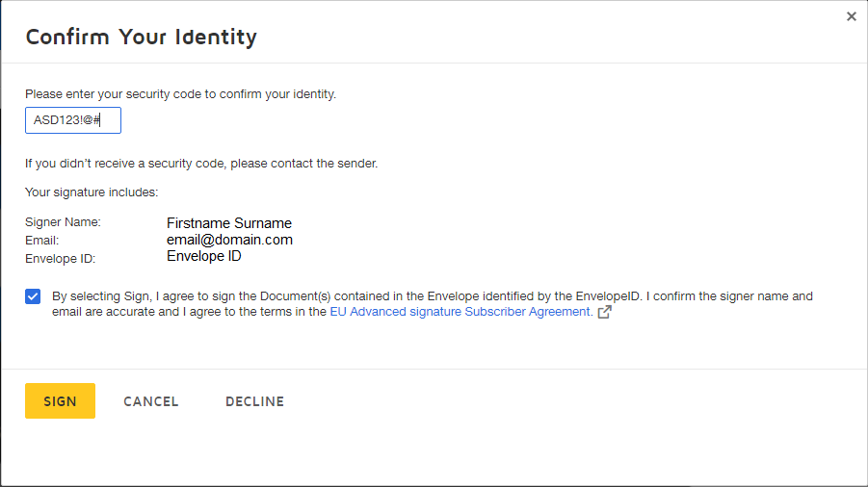868x487 pixels.
Task: Click the 'didn't receive a security code' message
Action: coord(201,164)
